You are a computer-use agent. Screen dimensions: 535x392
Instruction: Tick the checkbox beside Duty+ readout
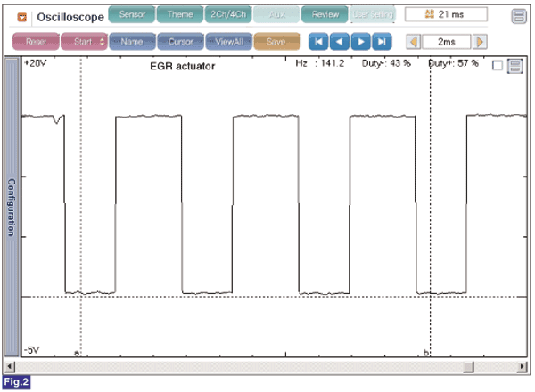pyautogui.click(x=498, y=65)
